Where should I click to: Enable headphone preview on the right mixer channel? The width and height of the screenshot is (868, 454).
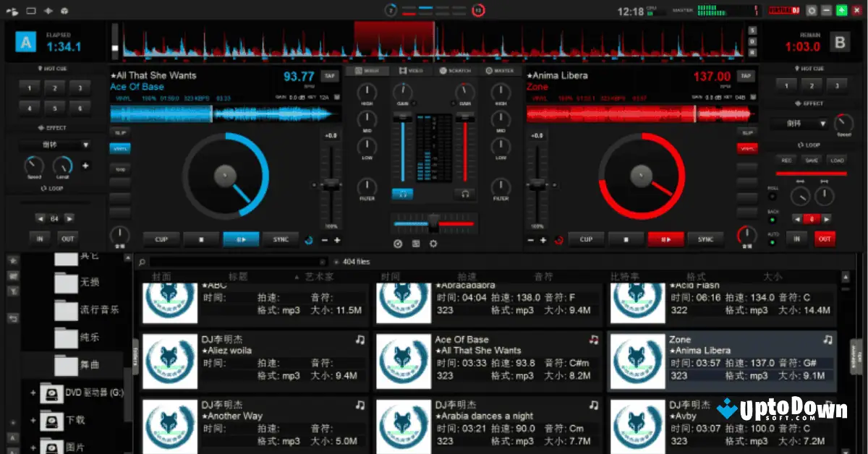click(x=465, y=194)
